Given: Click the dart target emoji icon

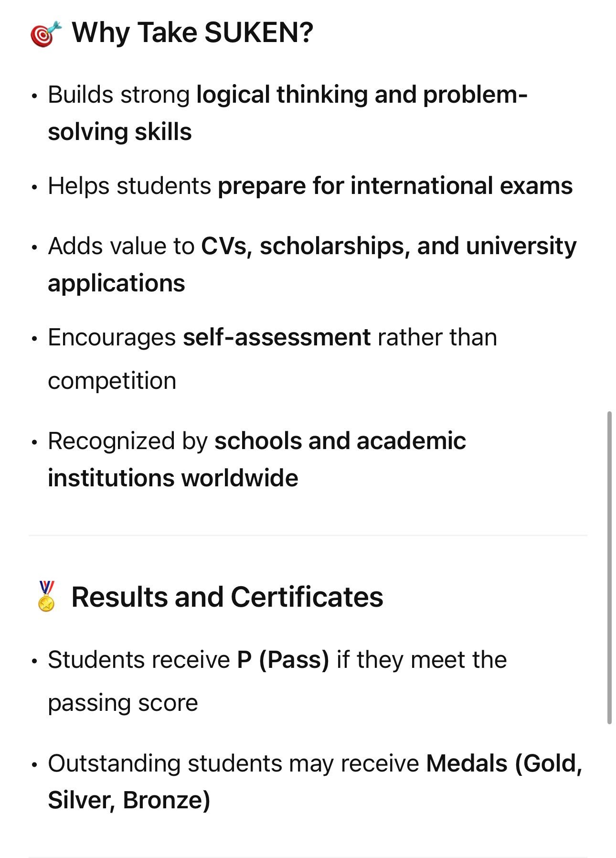Looking at the screenshot, I should 46,34.
